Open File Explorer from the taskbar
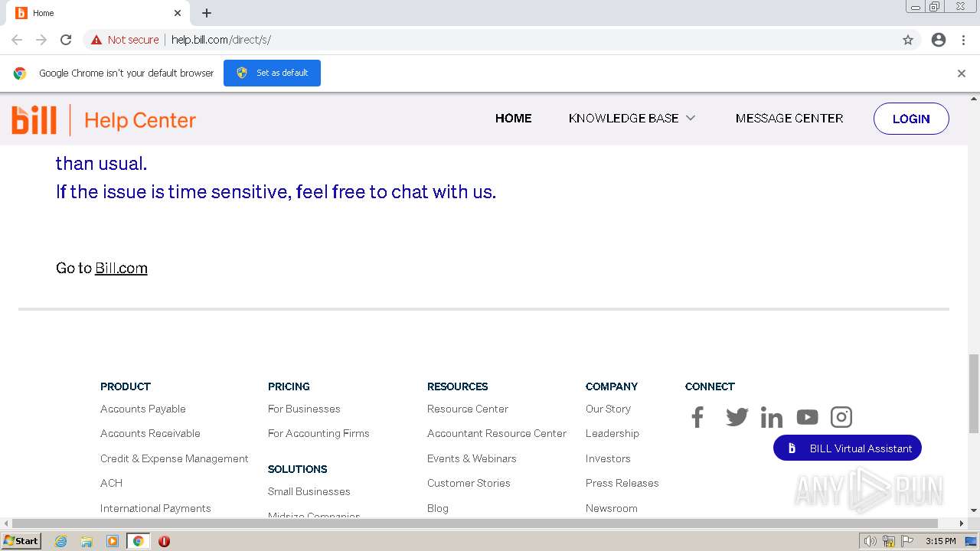The width and height of the screenshot is (980, 551). click(87, 541)
